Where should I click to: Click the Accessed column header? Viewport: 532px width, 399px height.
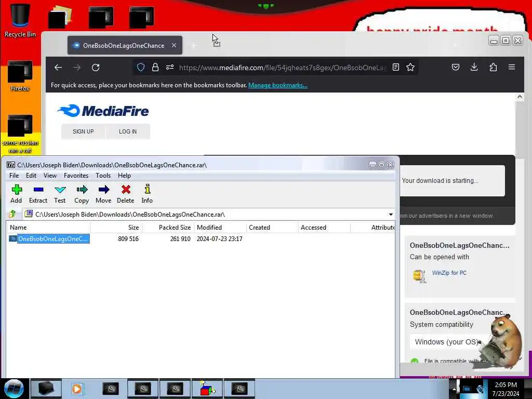[324, 228]
